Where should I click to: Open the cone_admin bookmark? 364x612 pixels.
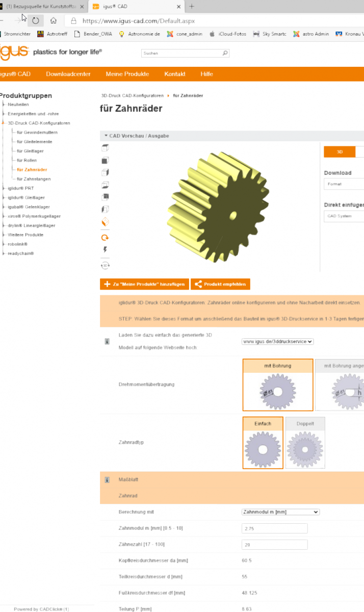pos(185,34)
